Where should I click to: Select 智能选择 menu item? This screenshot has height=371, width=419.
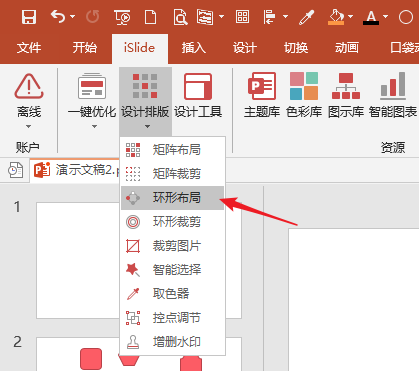(x=172, y=270)
